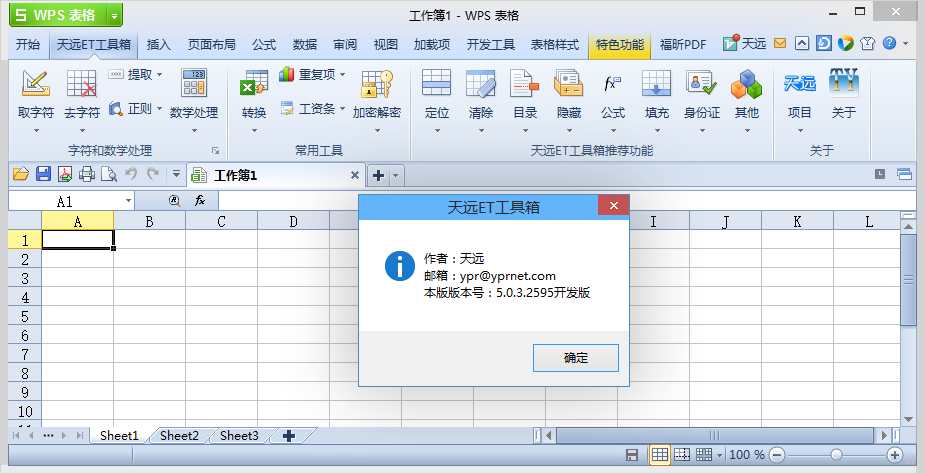Expand the new tab plus dropdown arrow
The height and width of the screenshot is (474, 925).
(x=396, y=175)
